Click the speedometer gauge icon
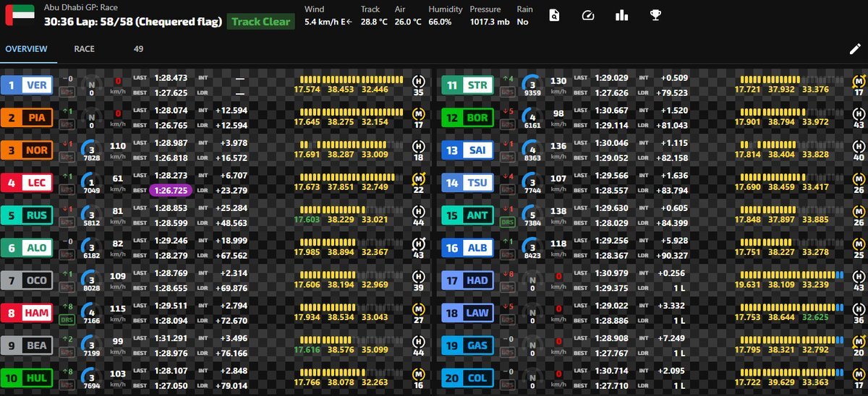This screenshot has height=396, width=868. pos(587,15)
